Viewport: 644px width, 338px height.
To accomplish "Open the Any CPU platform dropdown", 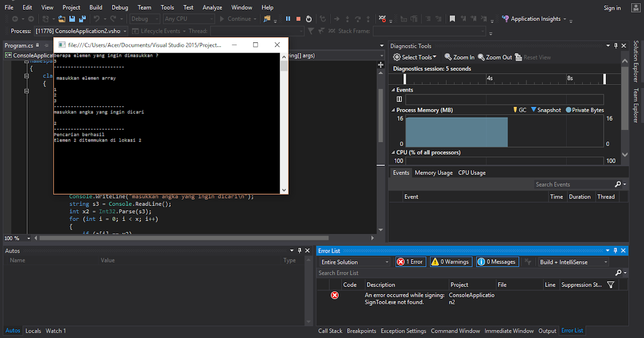I will tap(189, 19).
